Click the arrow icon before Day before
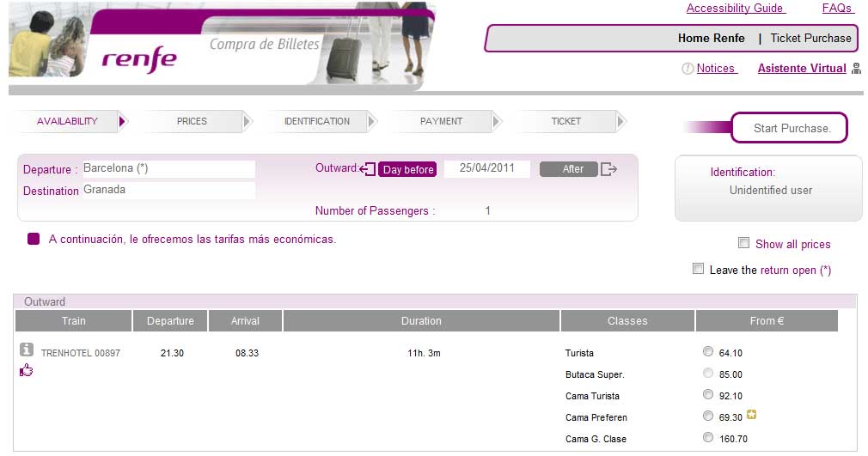Screen dimensions: 868x456 click(x=368, y=169)
